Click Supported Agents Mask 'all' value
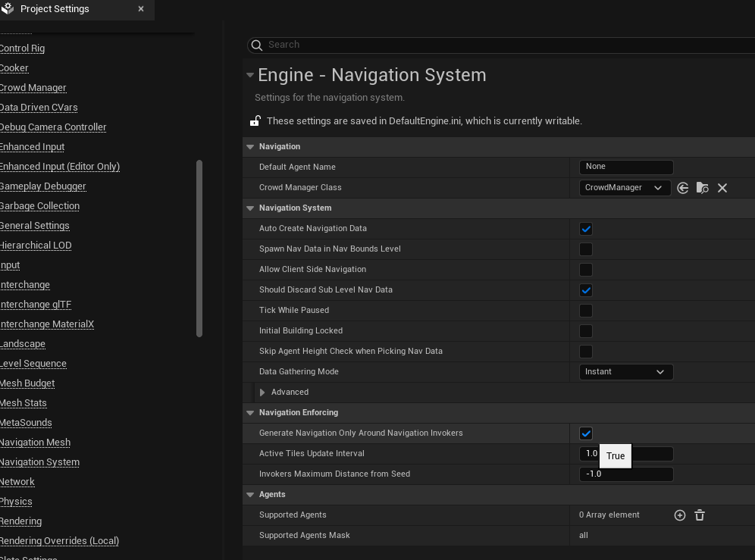Image resolution: width=755 pixels, height=560 pixels. (584, 536)
